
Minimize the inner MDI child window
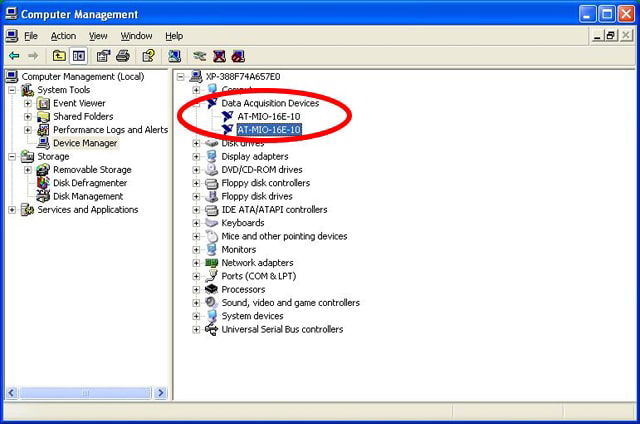coord(597,36)
